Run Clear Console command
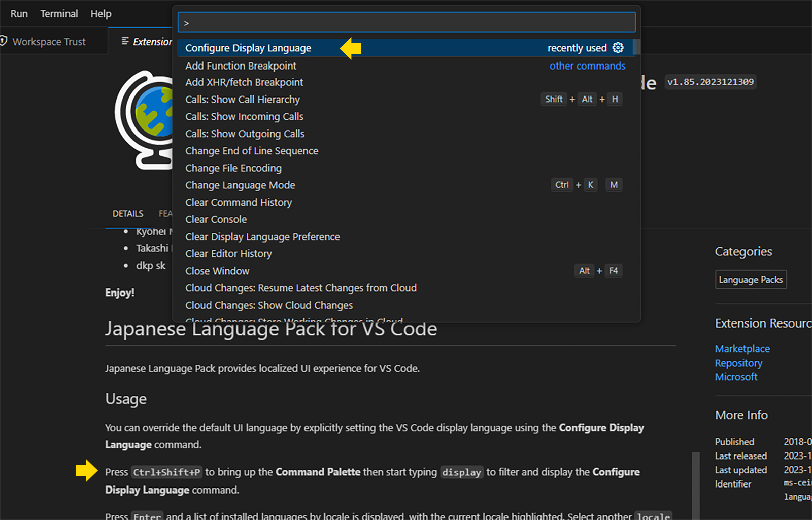 (404, 219)
